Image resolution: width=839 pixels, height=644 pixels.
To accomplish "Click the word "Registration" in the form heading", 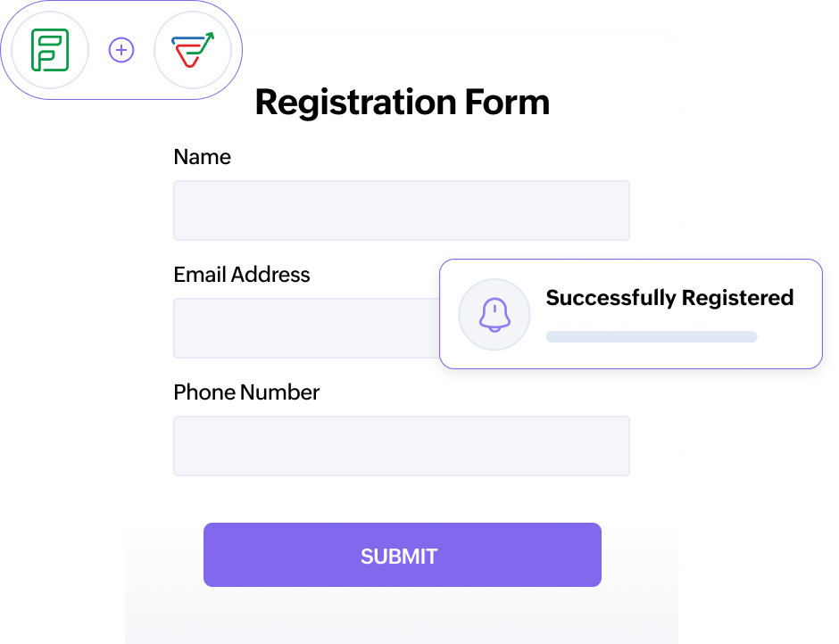I will pos(355,103).
